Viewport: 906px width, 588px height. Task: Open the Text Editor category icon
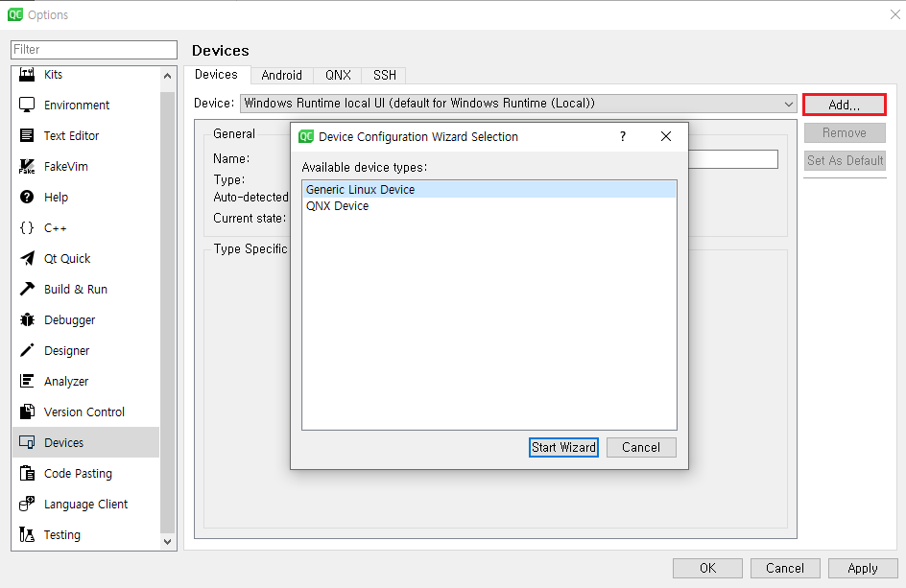27,135
